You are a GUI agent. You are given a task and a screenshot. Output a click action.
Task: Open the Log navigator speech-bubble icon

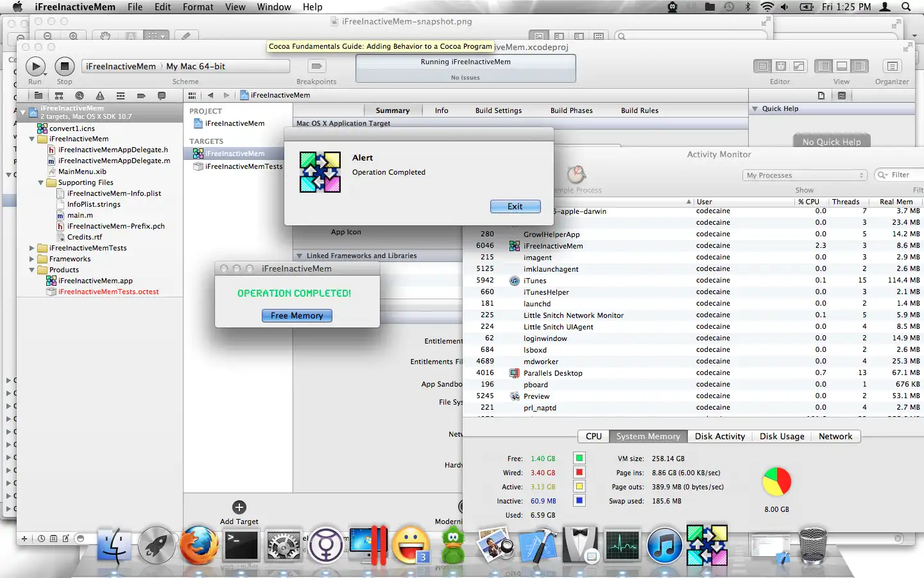(x=162, y=96)
